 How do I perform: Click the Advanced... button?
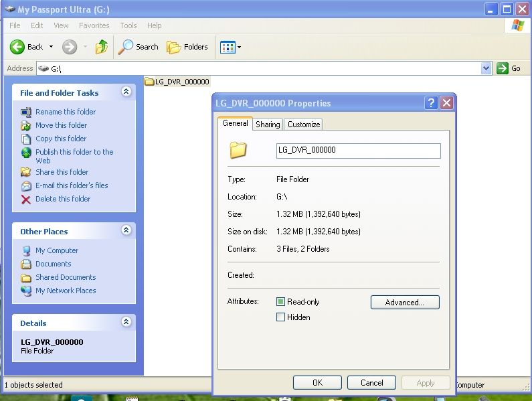405,302
